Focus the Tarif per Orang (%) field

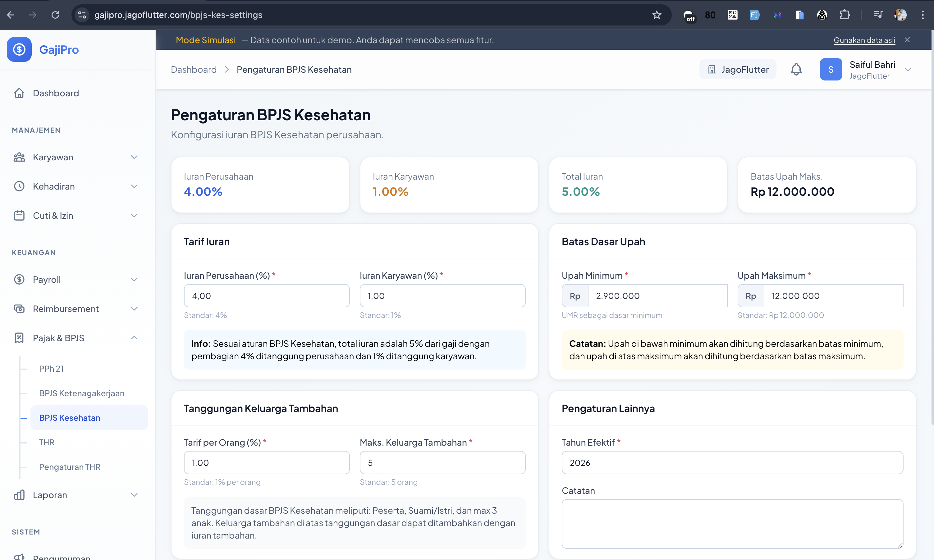[x=267, y=462]
